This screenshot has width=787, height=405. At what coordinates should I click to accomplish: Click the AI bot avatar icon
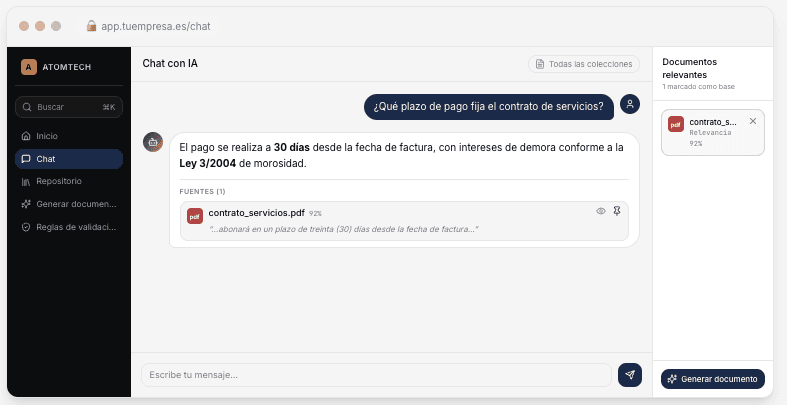(153, 142)
